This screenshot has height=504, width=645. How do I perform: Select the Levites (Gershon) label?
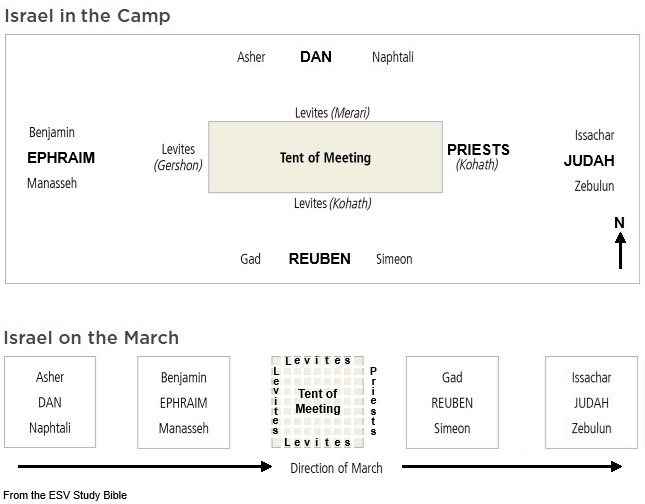click(x=179, y=157)
